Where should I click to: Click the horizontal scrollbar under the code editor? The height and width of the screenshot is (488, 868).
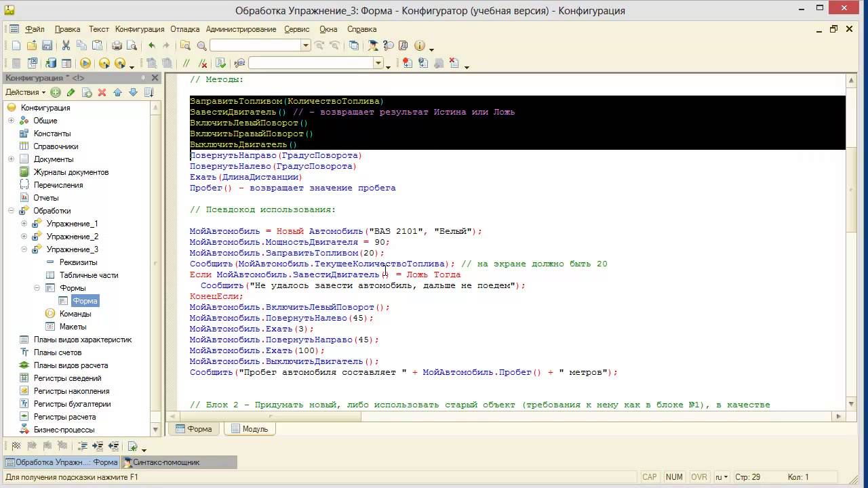coord(505,416)
